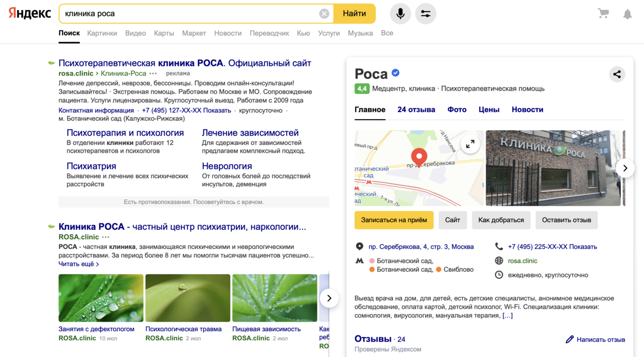Click the pencil icon to write a review
644x357 pixels.
[x=570, y=339]
